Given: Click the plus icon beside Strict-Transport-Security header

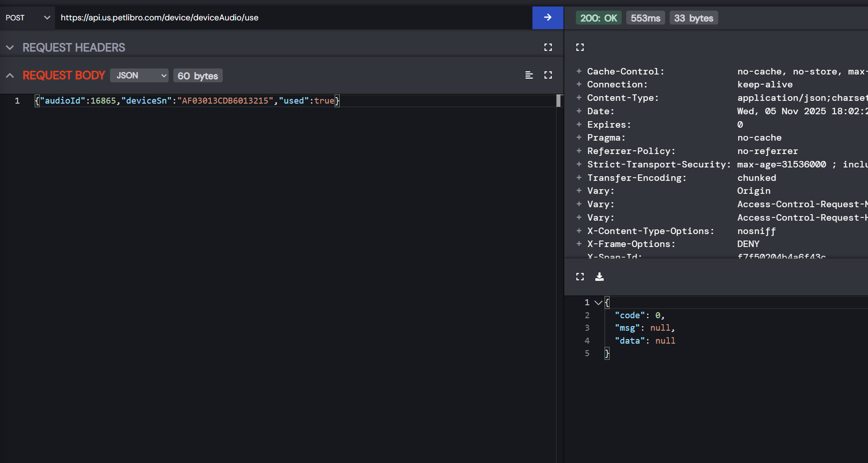Looking at the screenshot, I should pos(579,164).
